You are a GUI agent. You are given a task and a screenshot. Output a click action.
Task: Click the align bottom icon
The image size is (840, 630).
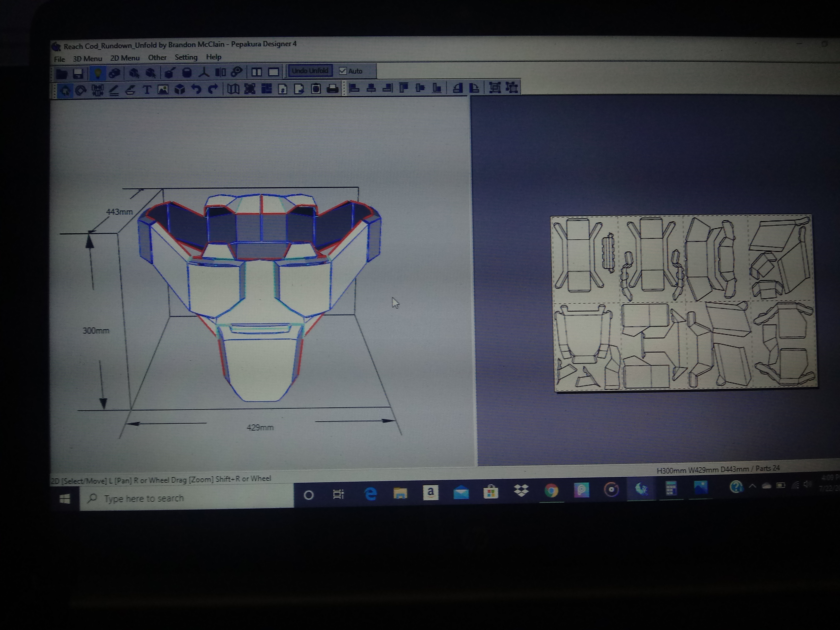pos(437,88)
